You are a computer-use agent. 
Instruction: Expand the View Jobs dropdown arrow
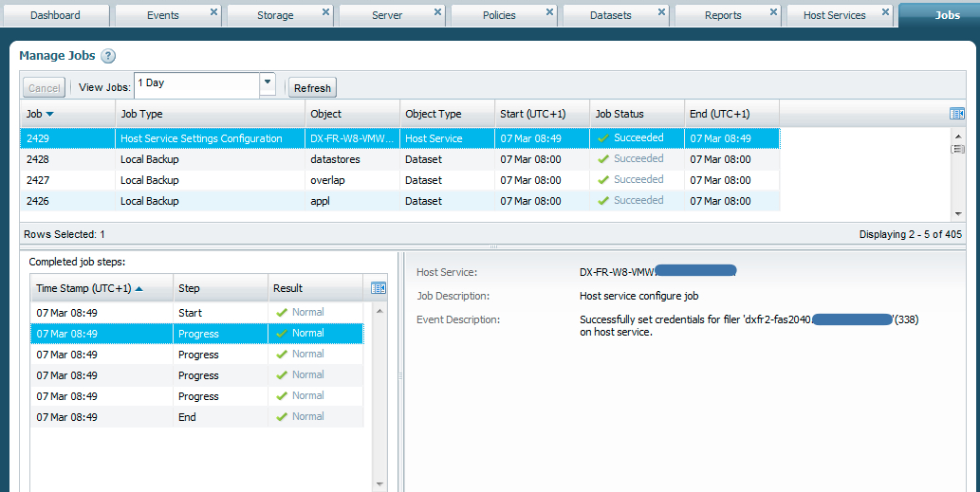268,84
